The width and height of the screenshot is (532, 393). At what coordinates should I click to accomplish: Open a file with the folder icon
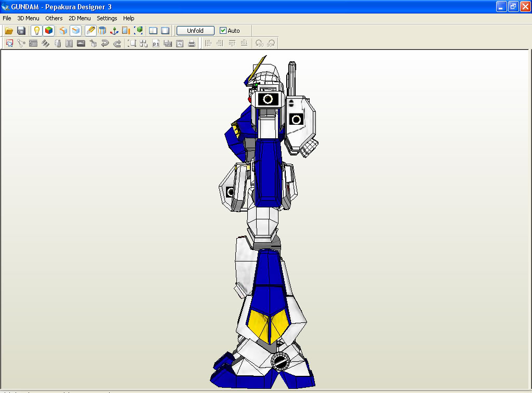click(x=9, y=31)
